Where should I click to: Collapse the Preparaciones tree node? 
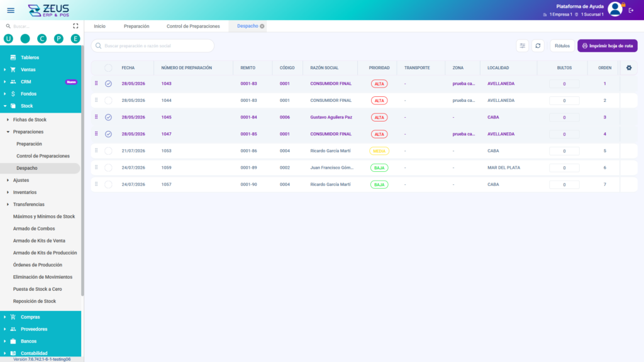8,132
